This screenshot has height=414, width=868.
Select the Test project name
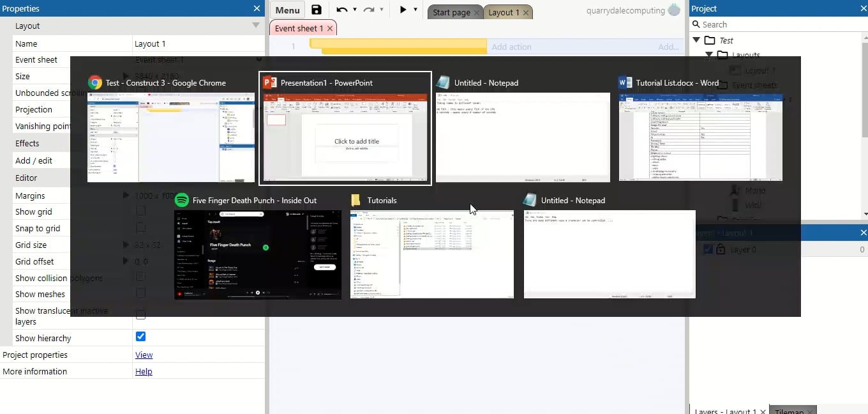tap(726, 40)
